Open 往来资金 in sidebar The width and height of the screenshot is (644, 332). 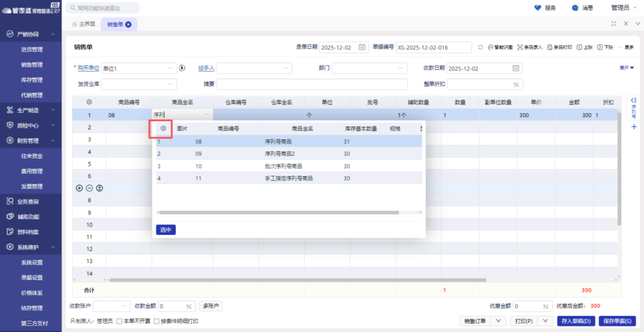coord(32,156)
